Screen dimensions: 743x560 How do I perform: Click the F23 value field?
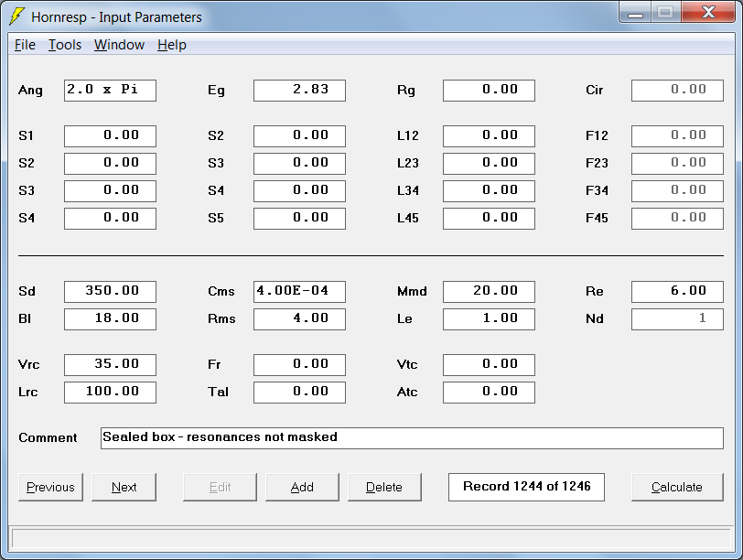tap(677, 164)
